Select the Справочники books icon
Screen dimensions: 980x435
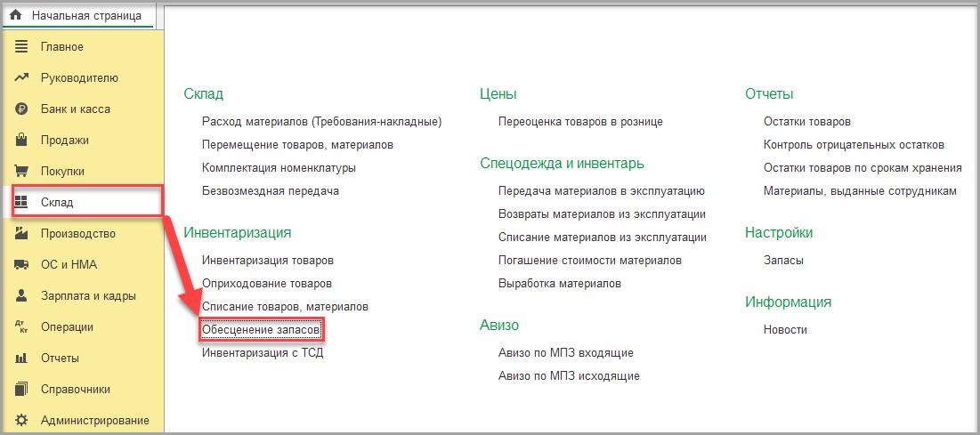(x=22, y=389)
